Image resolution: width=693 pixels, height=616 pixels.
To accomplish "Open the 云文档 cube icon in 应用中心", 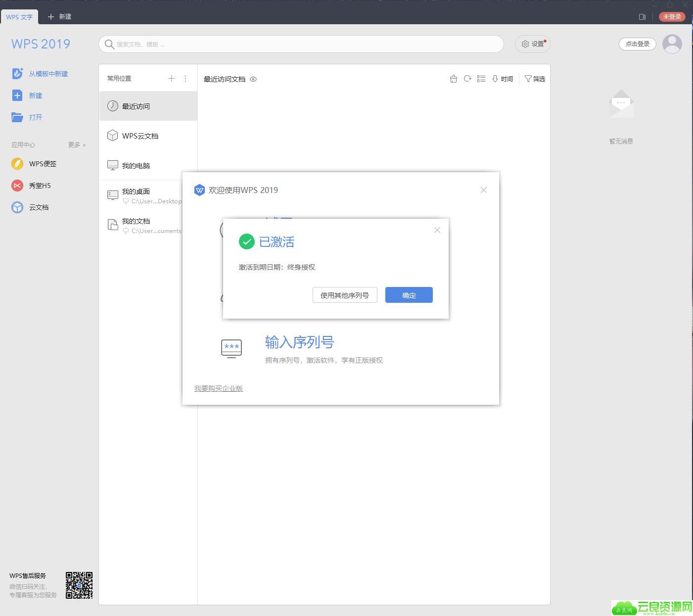I will tap(17, 207).
